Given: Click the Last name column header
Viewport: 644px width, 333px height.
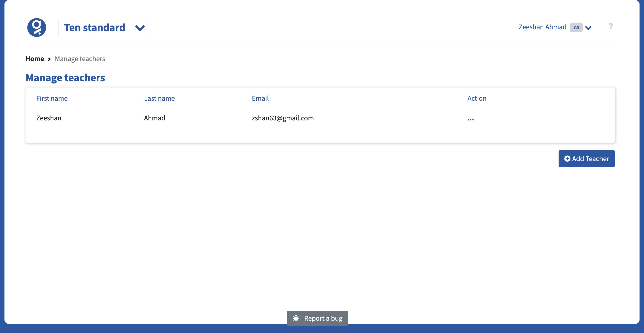Looking at the screenshot, I should 159,98.
